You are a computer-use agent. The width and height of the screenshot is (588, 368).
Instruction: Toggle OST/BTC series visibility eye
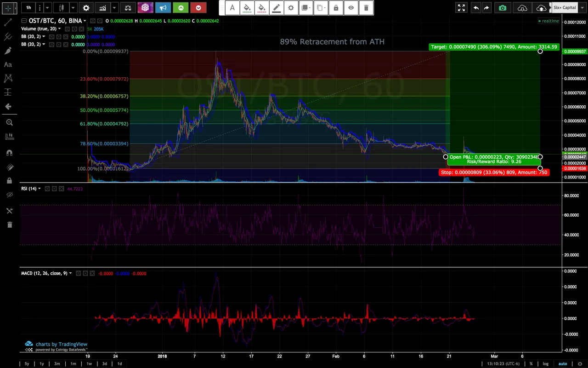point(93,21)
